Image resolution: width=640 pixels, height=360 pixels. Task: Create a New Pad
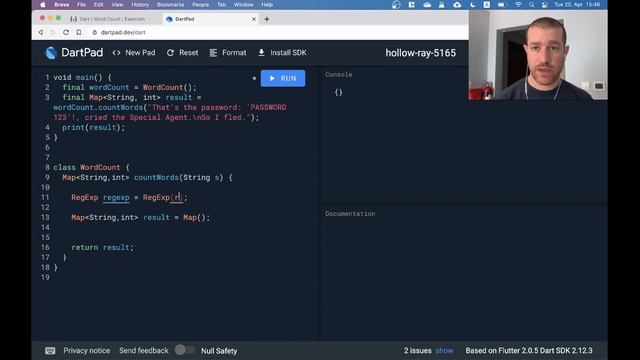(x=134, y=53)
